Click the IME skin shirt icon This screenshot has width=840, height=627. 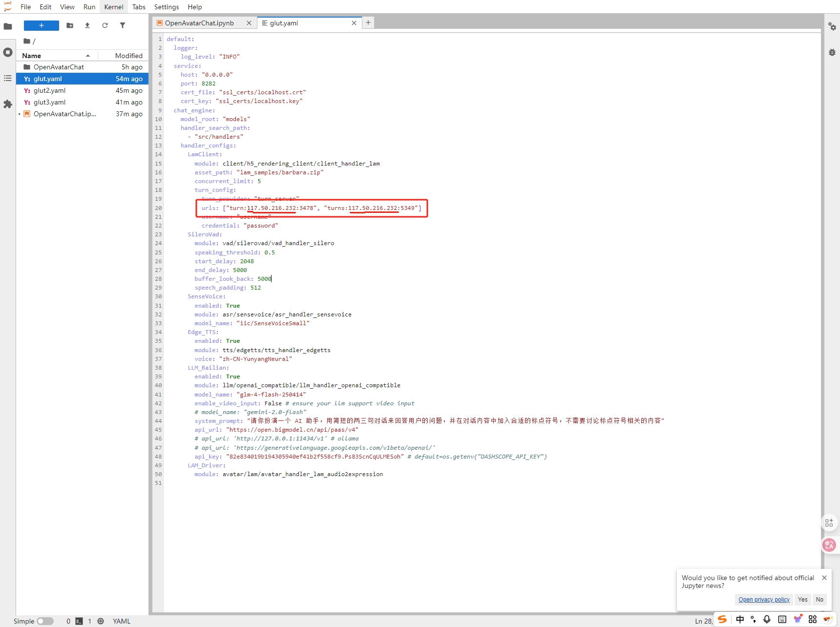[798, 619]
